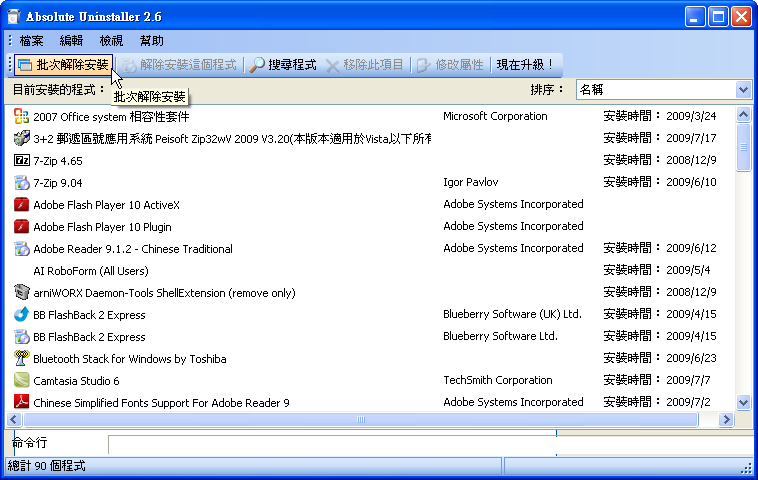Select the 2007 Office system icon
The image size is (758, 480).
pos(22,116)
